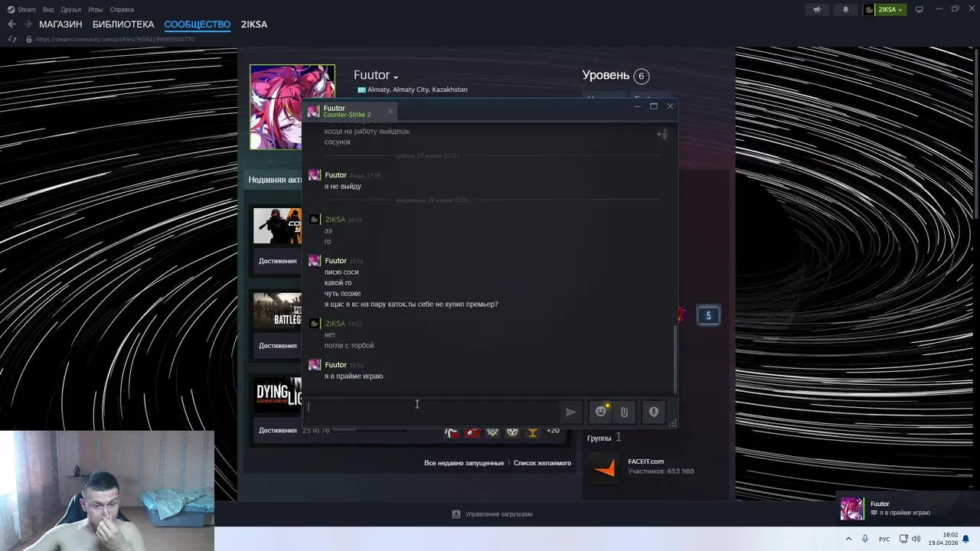This screenshot has height=551, width=980.
Task: Open the Dying Light game thumbnail
Action: click(277, 395)
